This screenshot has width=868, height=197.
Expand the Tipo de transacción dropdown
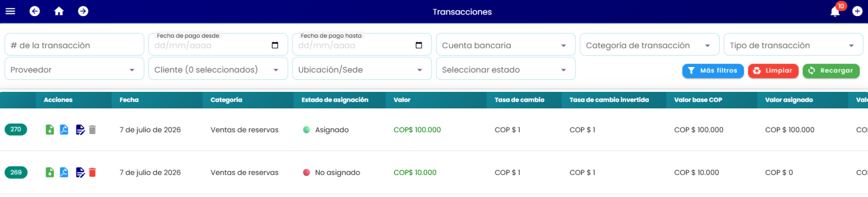pyautogui.click(x=793, y=45)
